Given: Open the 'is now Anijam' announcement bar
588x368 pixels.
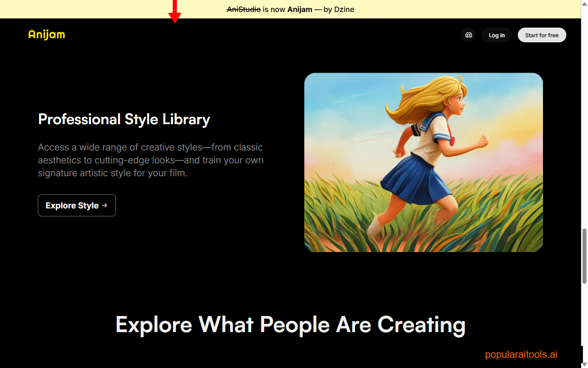Looking at the screenshot, I should click(291, 9).
